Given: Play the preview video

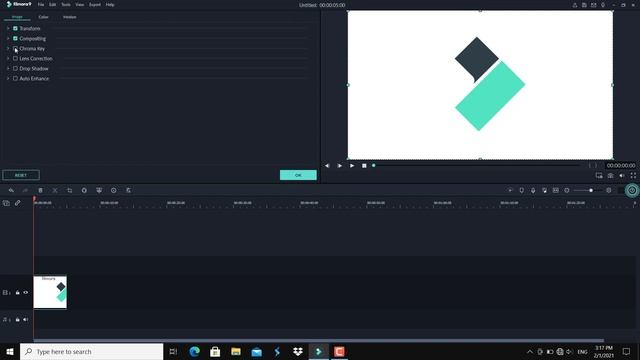Looking at the screenshot, I should 352,166.
